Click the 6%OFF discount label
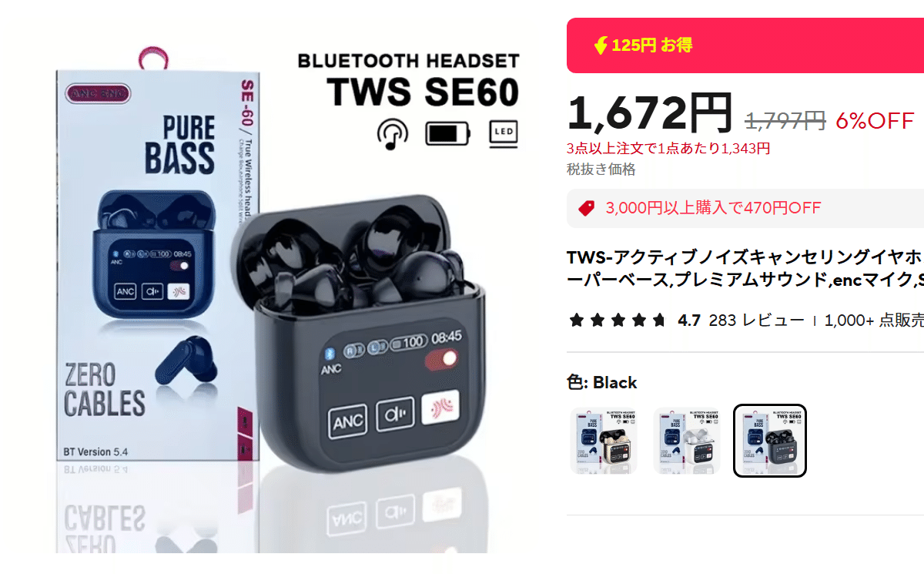Screen dimensions: 924x574 point(875,120)
